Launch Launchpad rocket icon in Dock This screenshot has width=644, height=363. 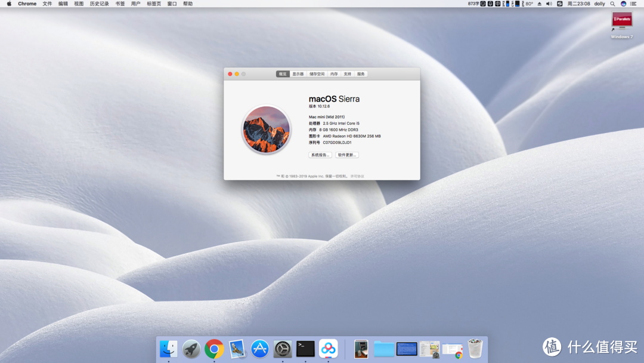coord(191,349)
